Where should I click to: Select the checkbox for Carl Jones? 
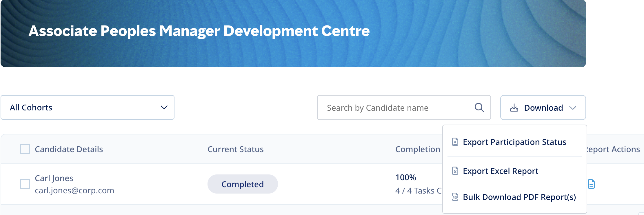(x=25, y=184)
